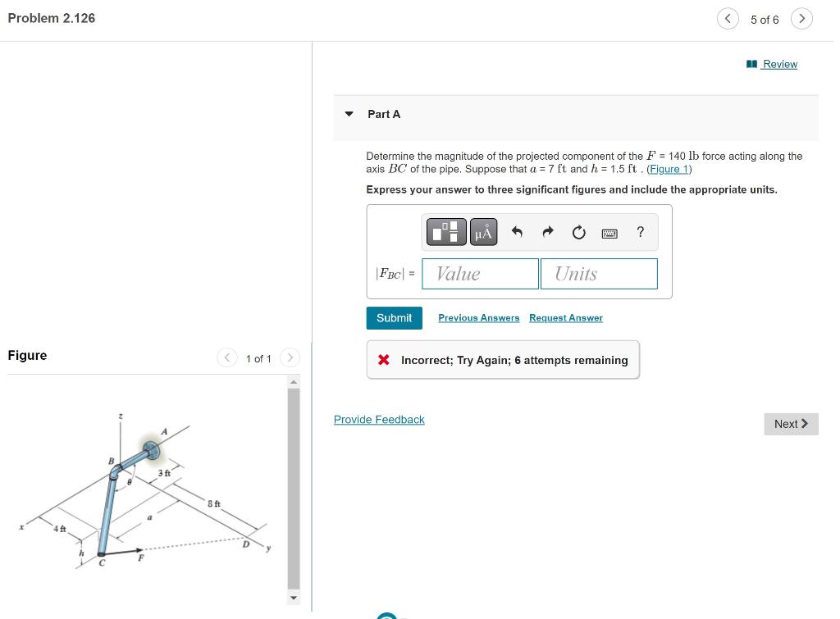Open the keyboard shortcuts icon
Image resolution: width=840 pixels, height=619 pixels.
click(609, 233)
